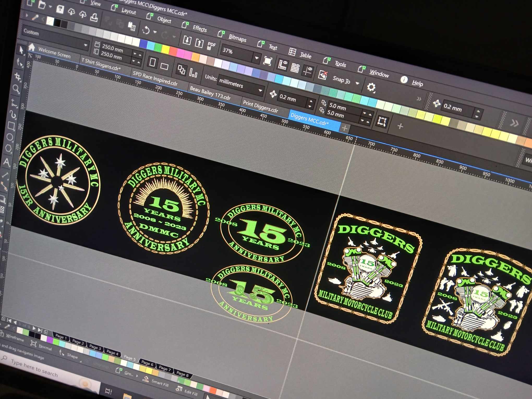Select the Text tool in toolbox

pyautogui.click(x=7, y=162)
